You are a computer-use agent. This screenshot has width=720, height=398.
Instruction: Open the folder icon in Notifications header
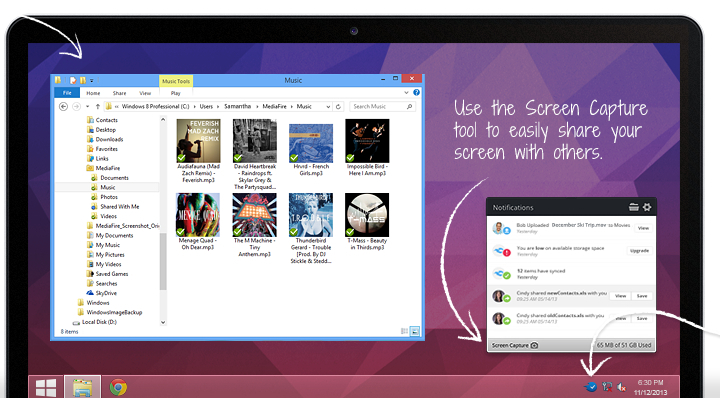click(x=634, y=207)
